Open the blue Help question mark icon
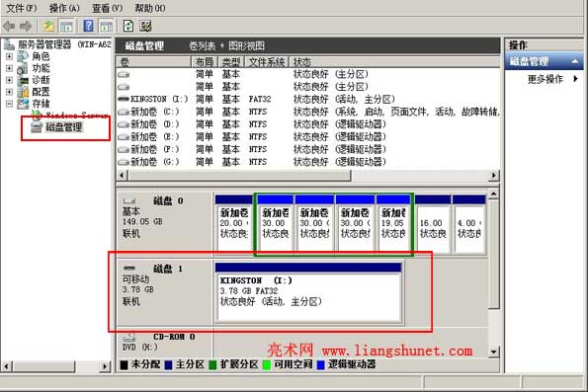Image resolution: width=588 pixels, height=392 pixels. coord(89,26)
